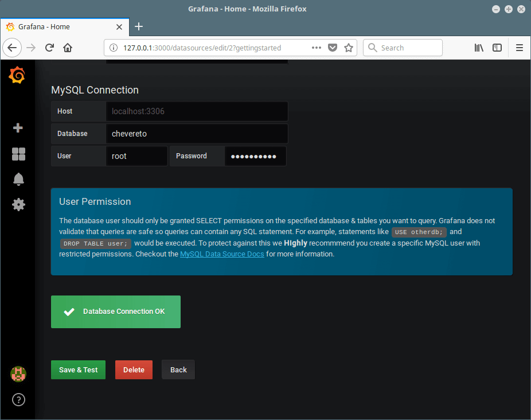The image size is (531, 420).
Task: Show the Firefox Library view
Action: 479,48
